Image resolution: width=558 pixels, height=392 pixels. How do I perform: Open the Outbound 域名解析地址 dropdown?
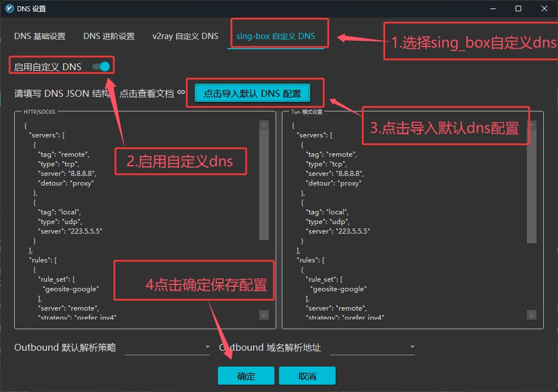point(372,347)
